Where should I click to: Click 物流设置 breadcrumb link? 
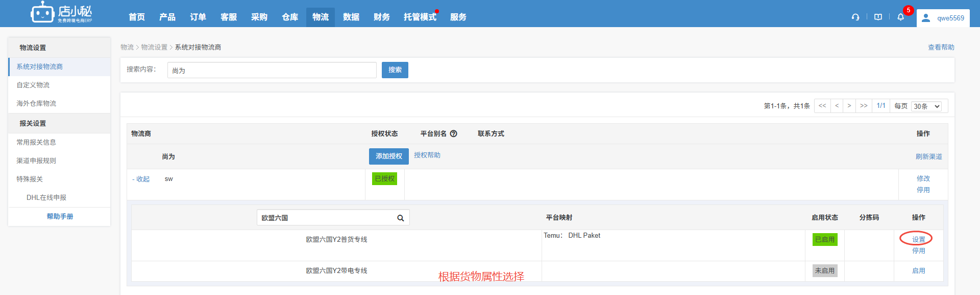(x=154, y=47)
